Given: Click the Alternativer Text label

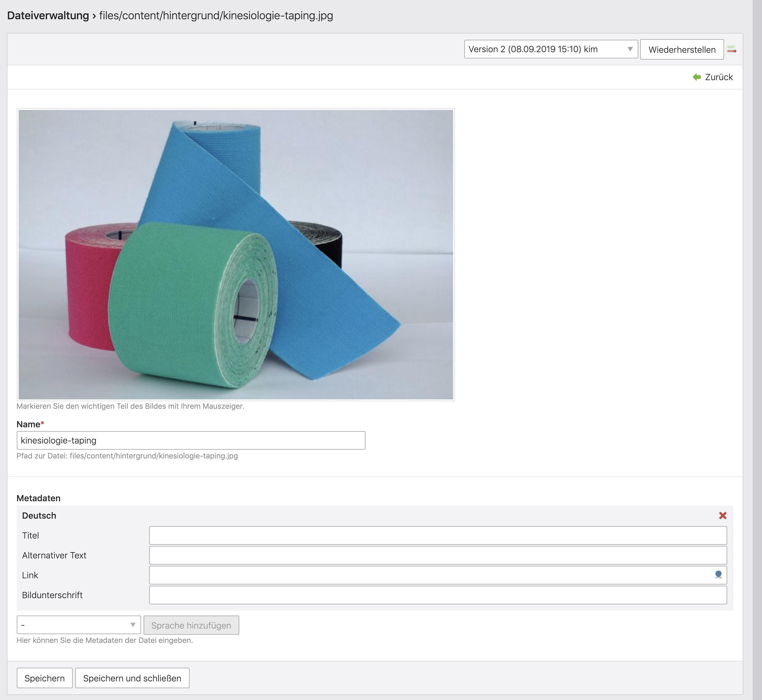Looking at the screenshot, I should (54, 555).
